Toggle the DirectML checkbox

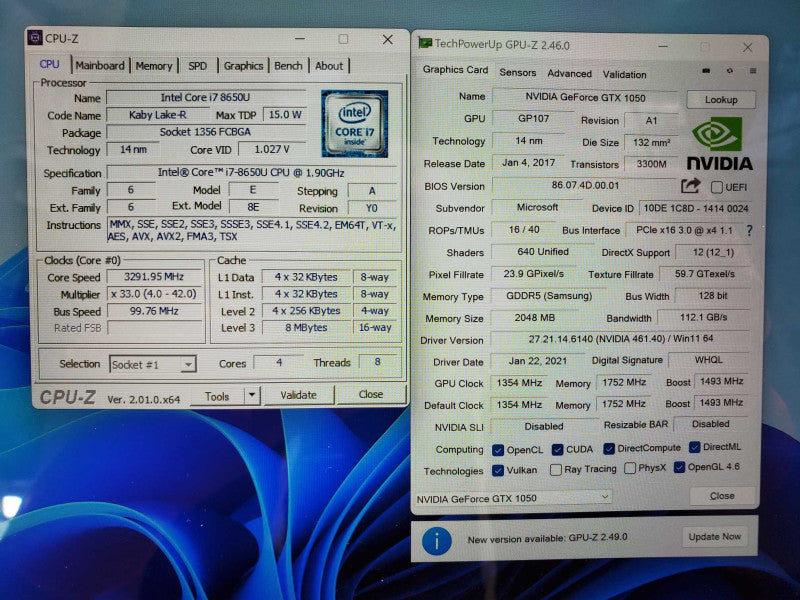(694, 447)
